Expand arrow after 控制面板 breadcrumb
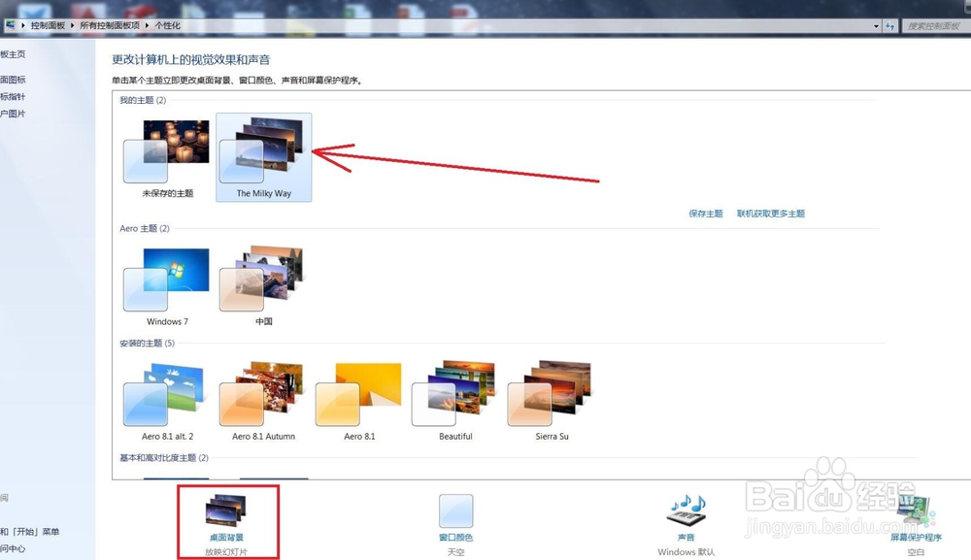Image resolution: width=971 pixels, height=560 pixels. click(73, 25)
